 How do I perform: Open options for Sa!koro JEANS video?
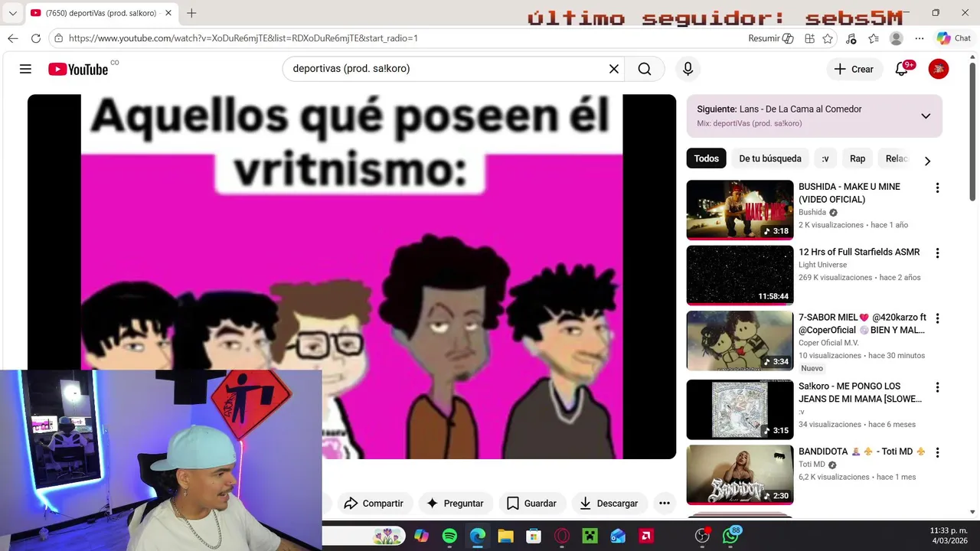(x=936, y=387)
